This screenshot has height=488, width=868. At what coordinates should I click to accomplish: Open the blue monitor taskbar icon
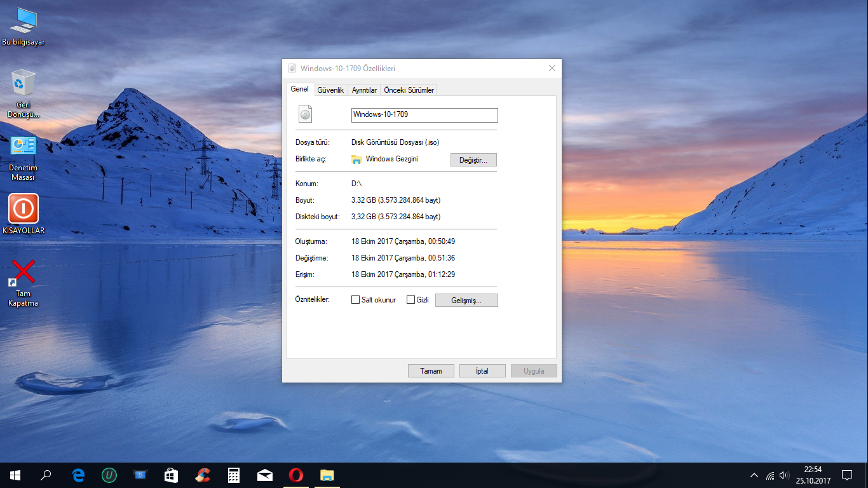(140, 475)
